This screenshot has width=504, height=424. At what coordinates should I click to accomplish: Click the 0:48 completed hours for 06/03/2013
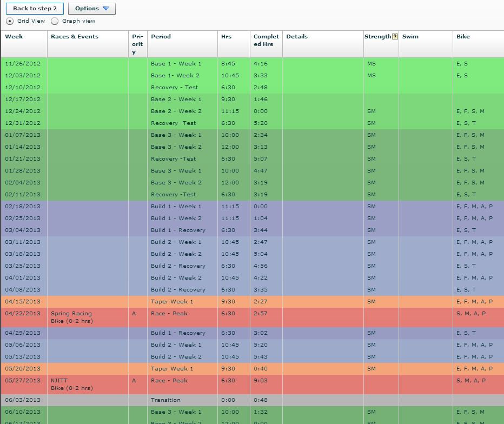click(x=260, y=400)
